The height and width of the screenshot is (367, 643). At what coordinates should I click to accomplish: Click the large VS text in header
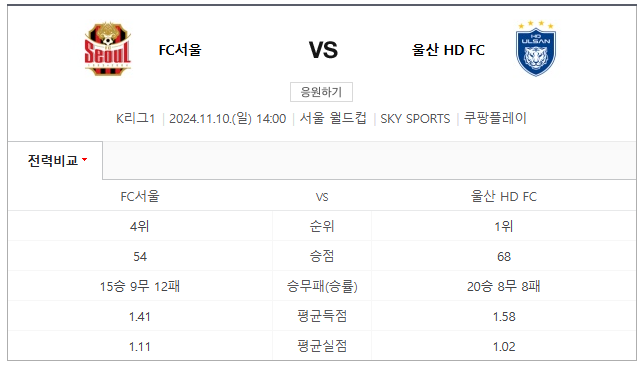tap(323, 50)
